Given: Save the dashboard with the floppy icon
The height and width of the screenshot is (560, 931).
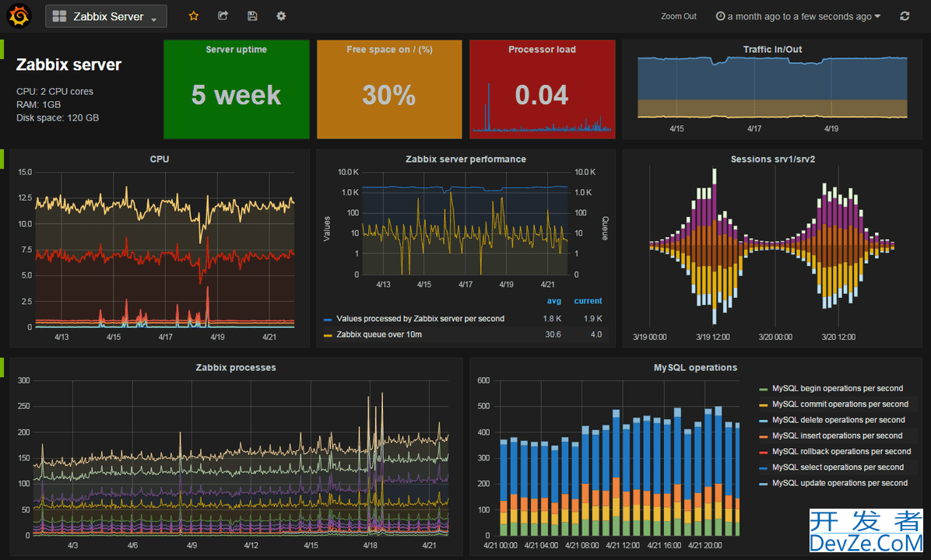Looking at the screenshot, I should 252,16.
